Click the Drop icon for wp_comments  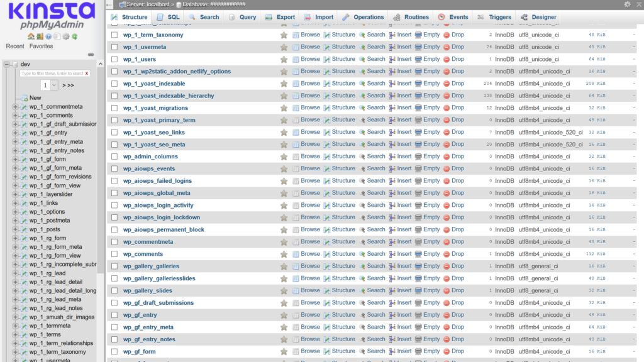point(447,254)
